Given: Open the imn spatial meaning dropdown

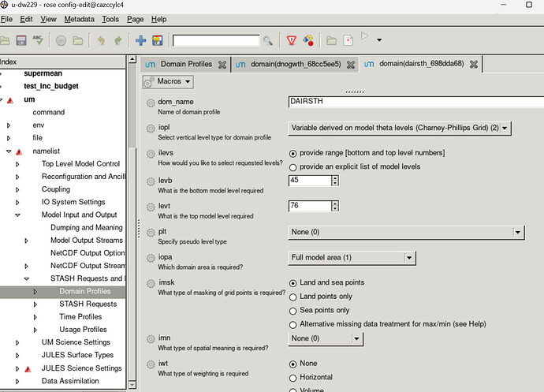Looking at the screenshot, I should pyautogui.click(x=326, y=339).
